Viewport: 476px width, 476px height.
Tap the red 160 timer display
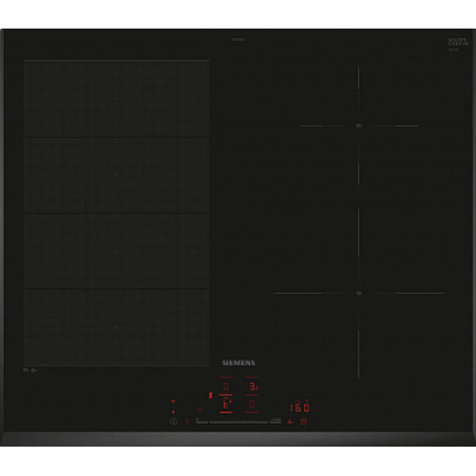coord(298,408)
